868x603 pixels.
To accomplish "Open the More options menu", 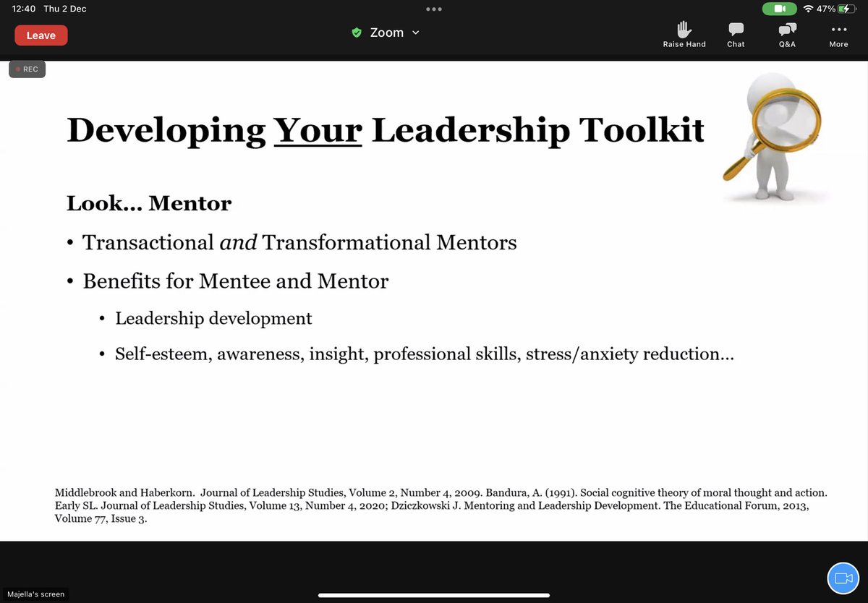I will point(838,35).
